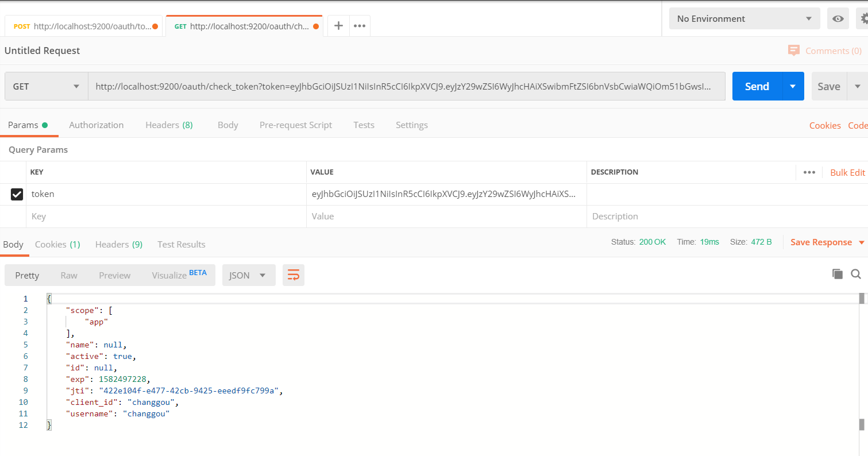Click unsaved dot on GET request tab
Screen dimensions: 868x456
click(x=316, y=26)
